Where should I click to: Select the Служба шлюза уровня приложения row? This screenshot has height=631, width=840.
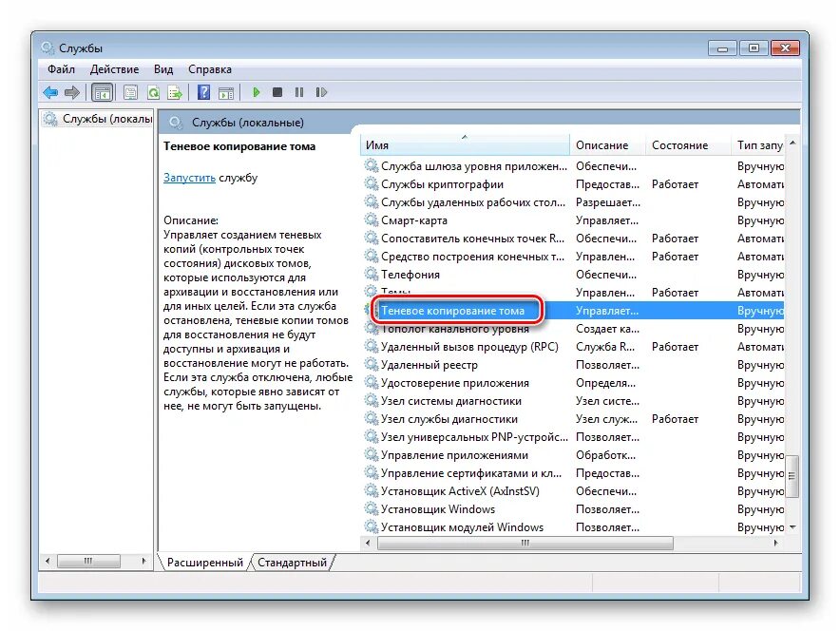[x=573, y=166]
